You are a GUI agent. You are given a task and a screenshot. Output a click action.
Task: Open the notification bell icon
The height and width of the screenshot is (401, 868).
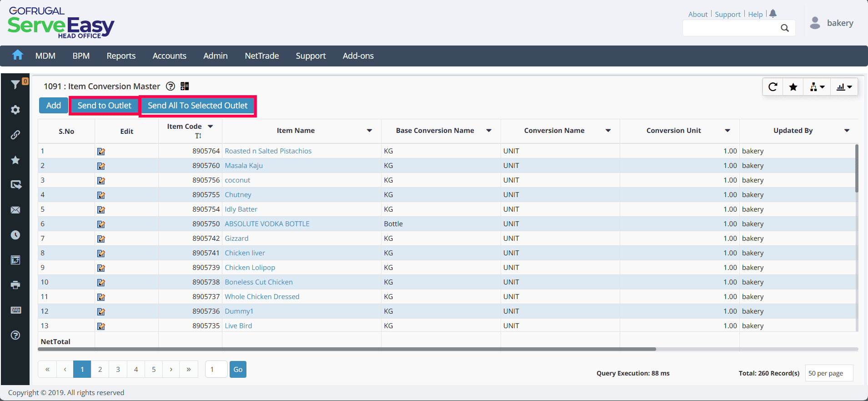tap(773, 14)
